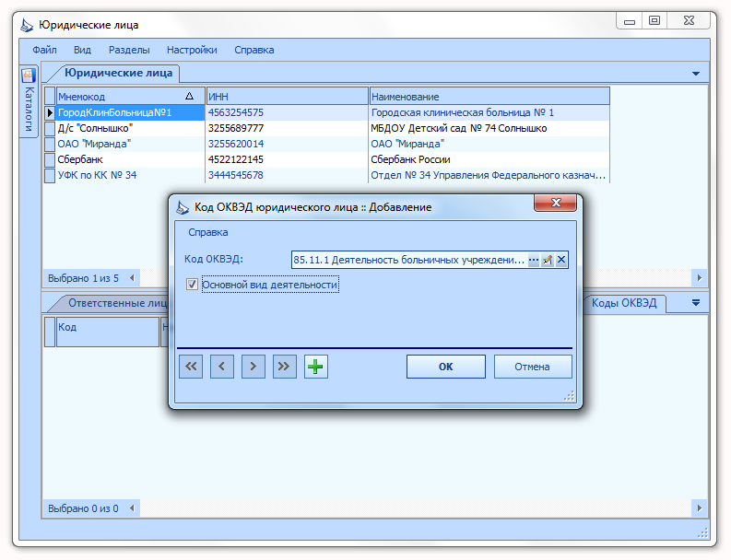Open the Файл menu
The width and height of the screenshot is (731, 560).
[x=45, y=50]
